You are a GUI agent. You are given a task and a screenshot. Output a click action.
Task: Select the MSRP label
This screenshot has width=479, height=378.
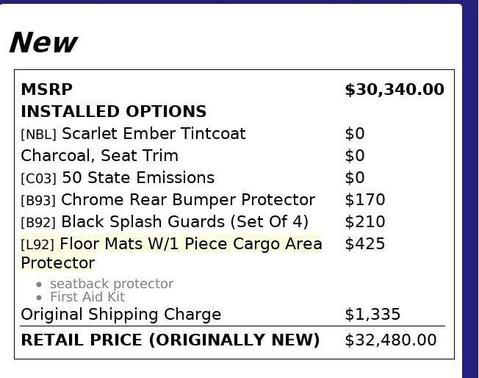point(47,89)
